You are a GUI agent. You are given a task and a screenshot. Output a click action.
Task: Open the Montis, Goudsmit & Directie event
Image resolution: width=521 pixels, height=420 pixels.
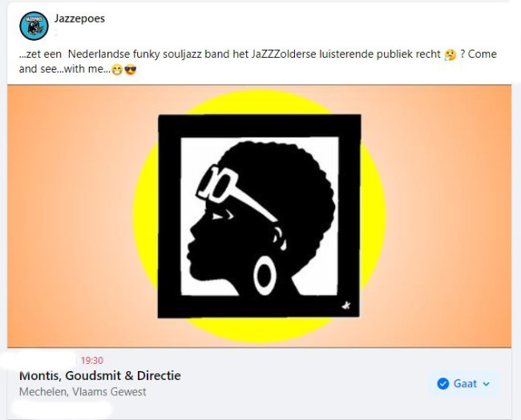click(100, 375)
